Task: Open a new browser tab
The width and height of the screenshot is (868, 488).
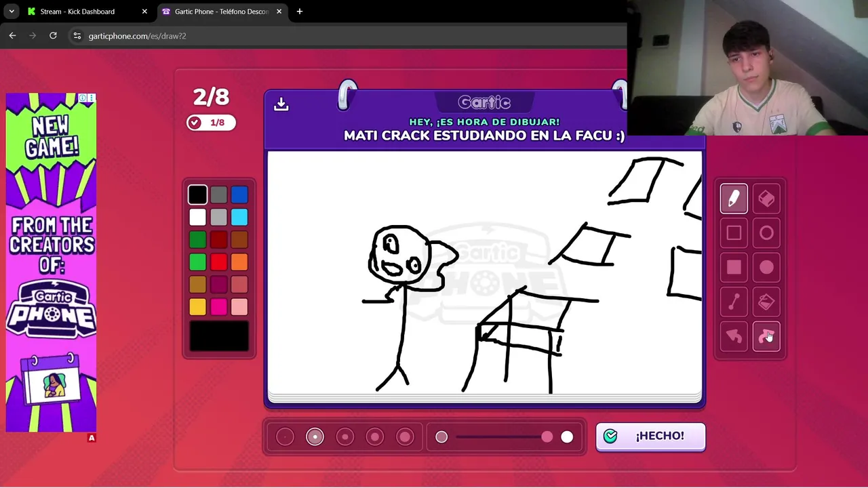Action: (300, 12)
